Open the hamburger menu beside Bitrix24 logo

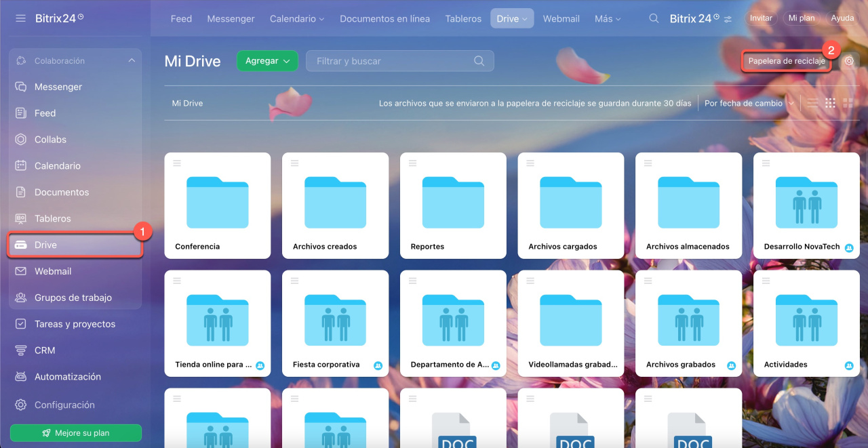[x=20, y=18]
